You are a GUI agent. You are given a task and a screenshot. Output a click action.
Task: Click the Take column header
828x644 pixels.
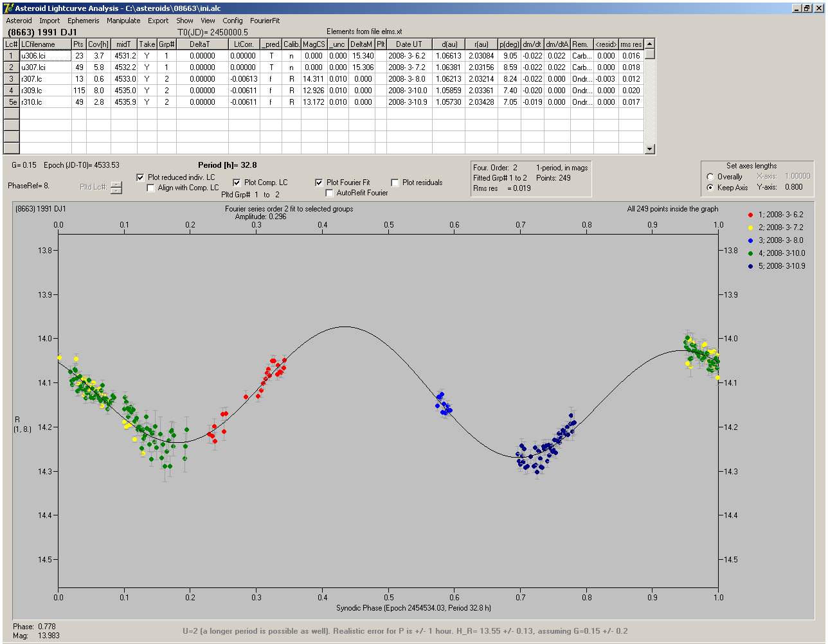tap(147, 44)
